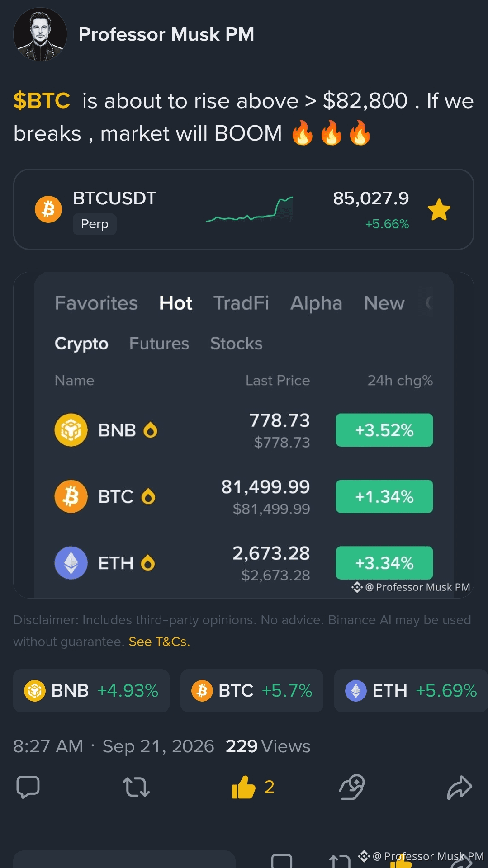The height and width of the screenshot is (868, 488).
Task: Click the $BTC cashtag link
Action: pos(42,100)
